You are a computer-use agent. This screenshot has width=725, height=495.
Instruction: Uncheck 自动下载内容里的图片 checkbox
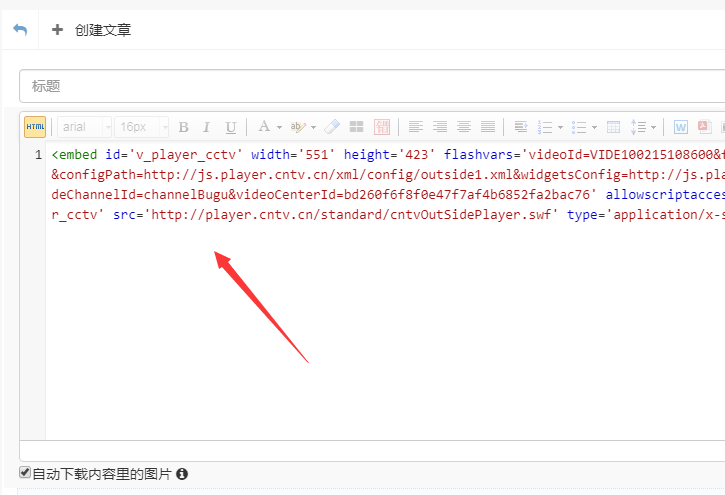[25, 473]
